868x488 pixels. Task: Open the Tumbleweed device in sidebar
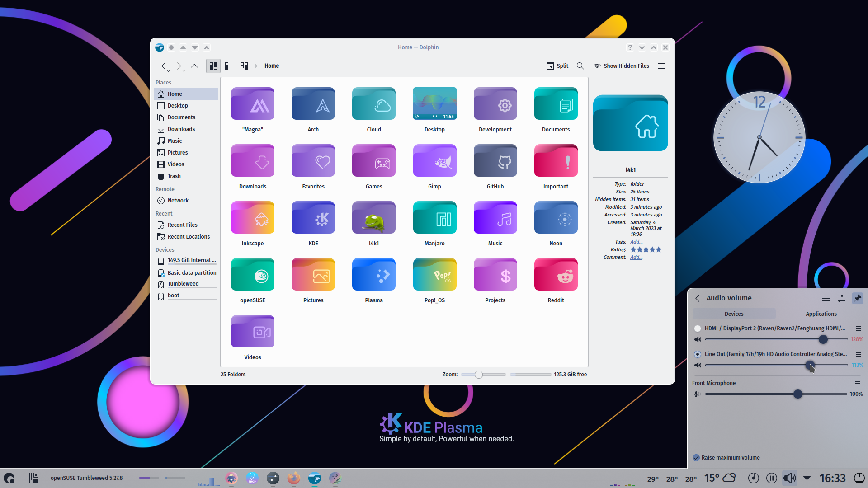pos(186,284)
